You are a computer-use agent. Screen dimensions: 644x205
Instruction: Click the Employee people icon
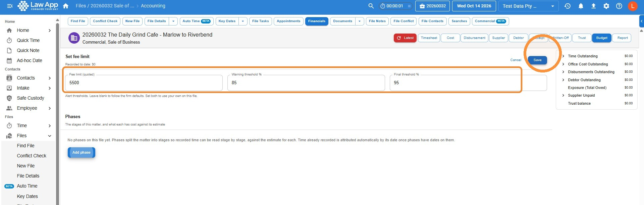9,108
